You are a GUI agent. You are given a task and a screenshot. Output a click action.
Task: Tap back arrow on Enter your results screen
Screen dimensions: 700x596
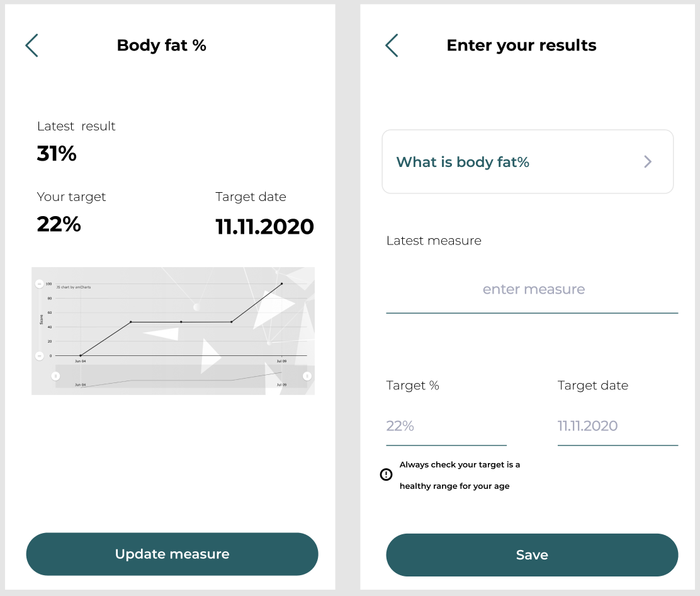coord(392,45)
